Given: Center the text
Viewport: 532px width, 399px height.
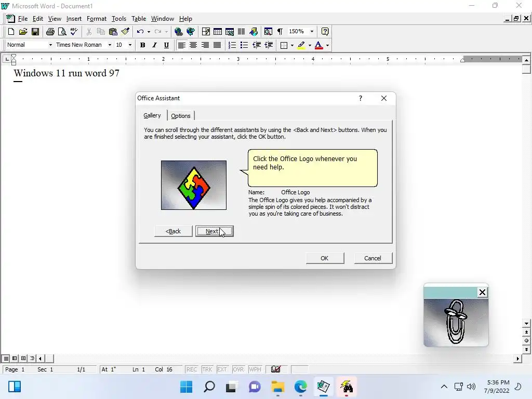Looking at the screenshot, I should click(x=193, y=45).
